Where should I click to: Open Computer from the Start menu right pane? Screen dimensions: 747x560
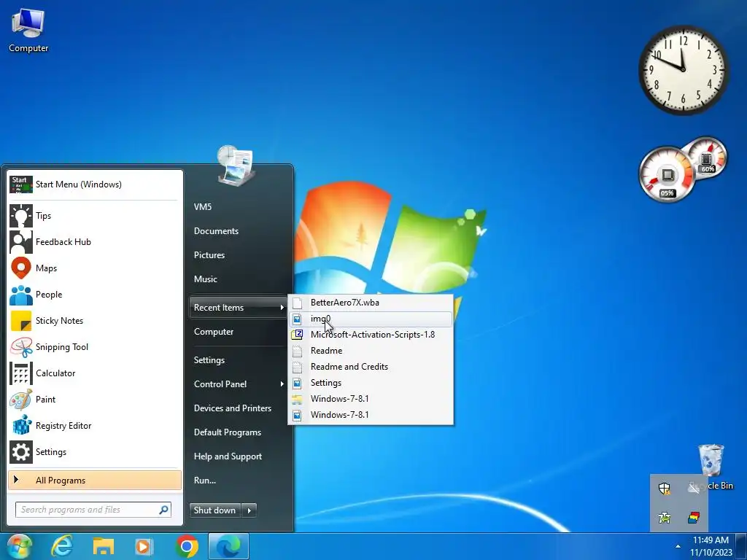pos(214,332)
